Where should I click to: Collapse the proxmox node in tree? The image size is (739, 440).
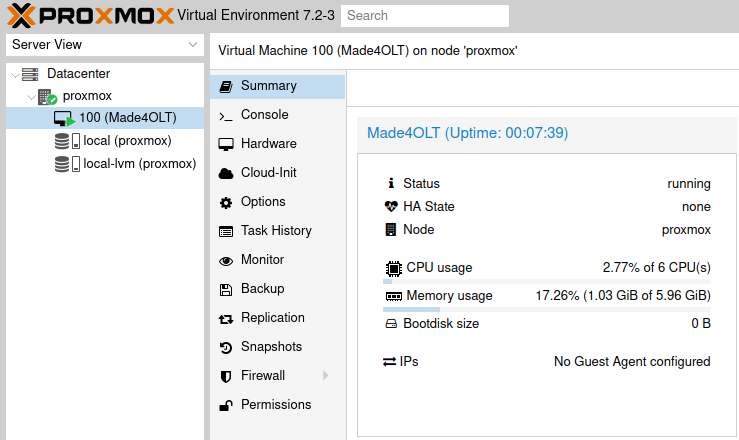click(x=29, y=97)
